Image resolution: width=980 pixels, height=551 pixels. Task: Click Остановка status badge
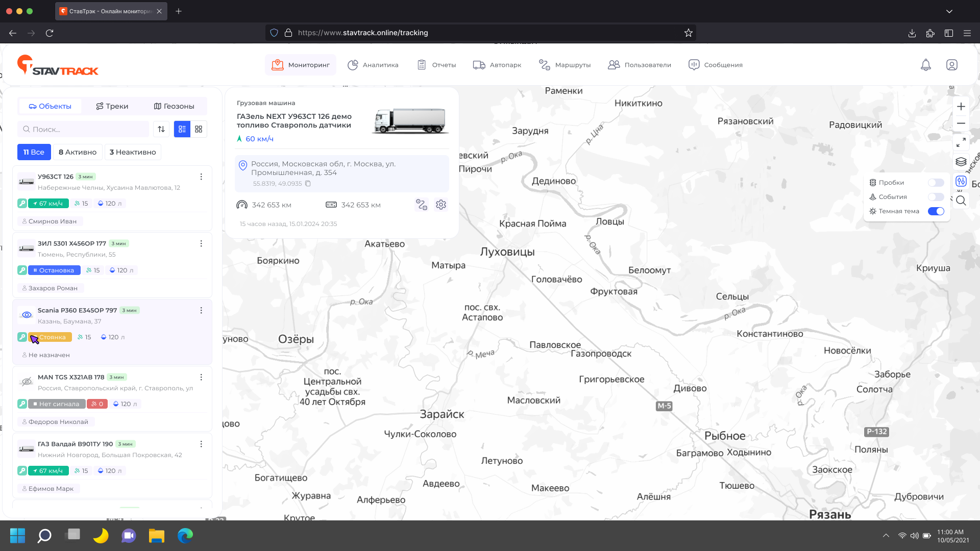tap(54, 270)
